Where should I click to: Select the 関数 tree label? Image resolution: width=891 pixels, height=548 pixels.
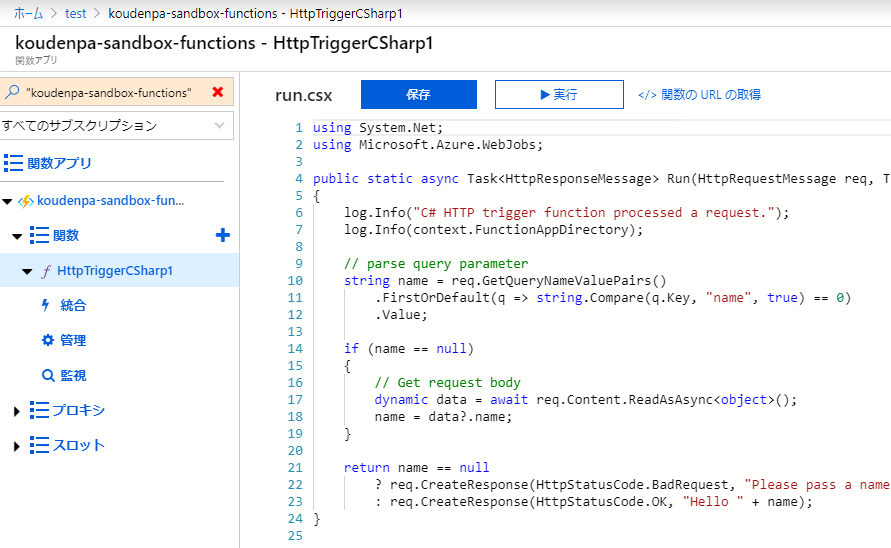tap(66, 235)
